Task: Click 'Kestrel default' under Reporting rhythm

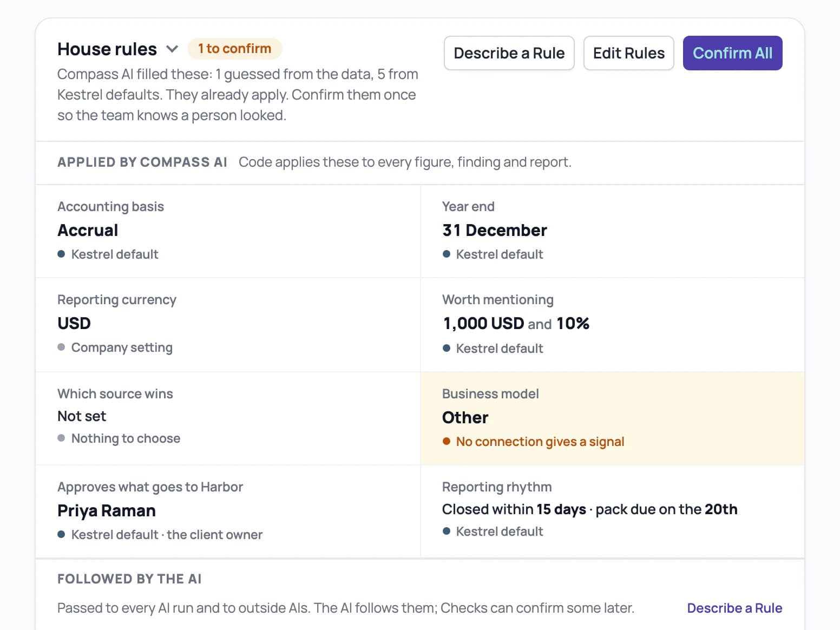Action: pos(500,531)
